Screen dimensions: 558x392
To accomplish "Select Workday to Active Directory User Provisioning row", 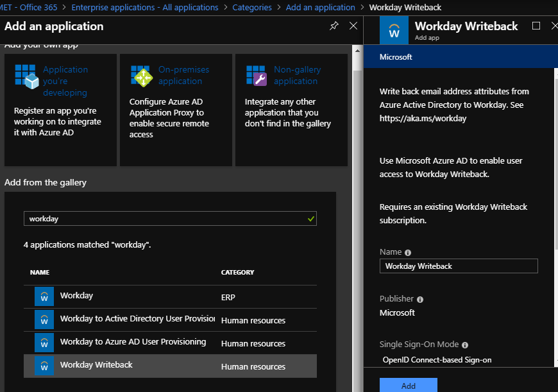I will 137,319.
